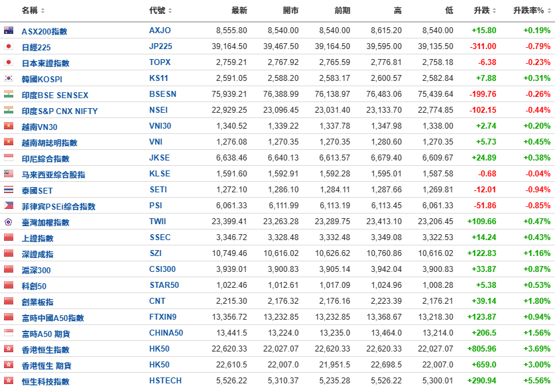Click the Malaysia flag beside 马来西亚综合股指

coord(9,174)
